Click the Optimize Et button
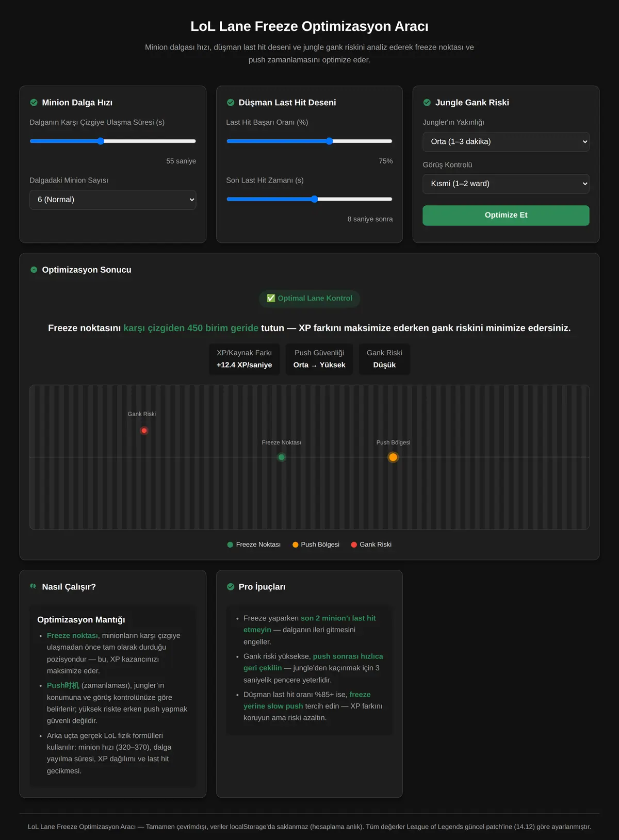This screenshot has width=619, height=840. pyautogui.click(x=506, y=216)
